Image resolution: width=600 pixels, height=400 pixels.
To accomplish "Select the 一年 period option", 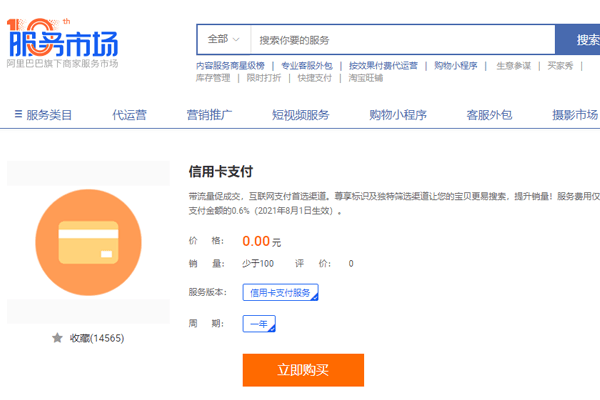I will tap(258, 324).
